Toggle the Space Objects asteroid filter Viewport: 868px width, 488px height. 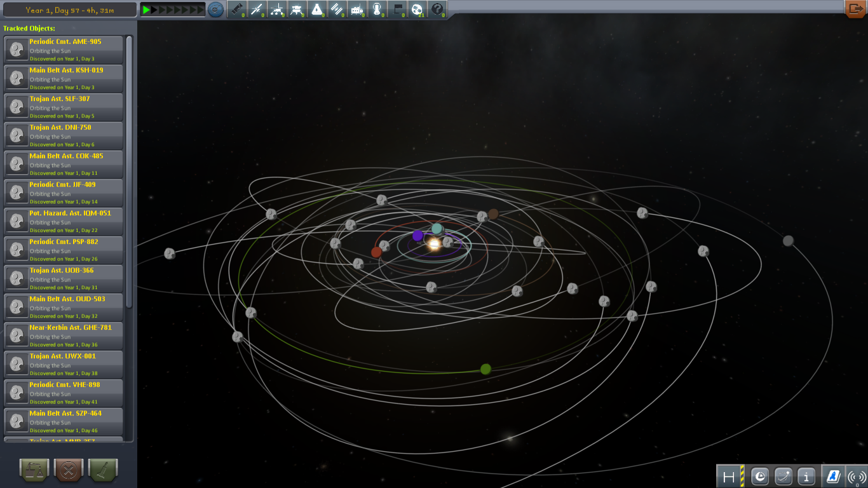pos(417,10)
